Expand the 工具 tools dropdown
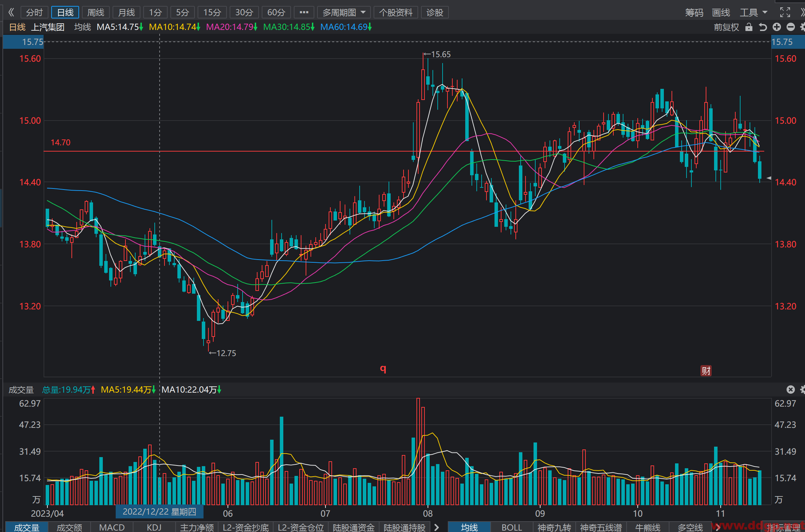 point(753,13)
